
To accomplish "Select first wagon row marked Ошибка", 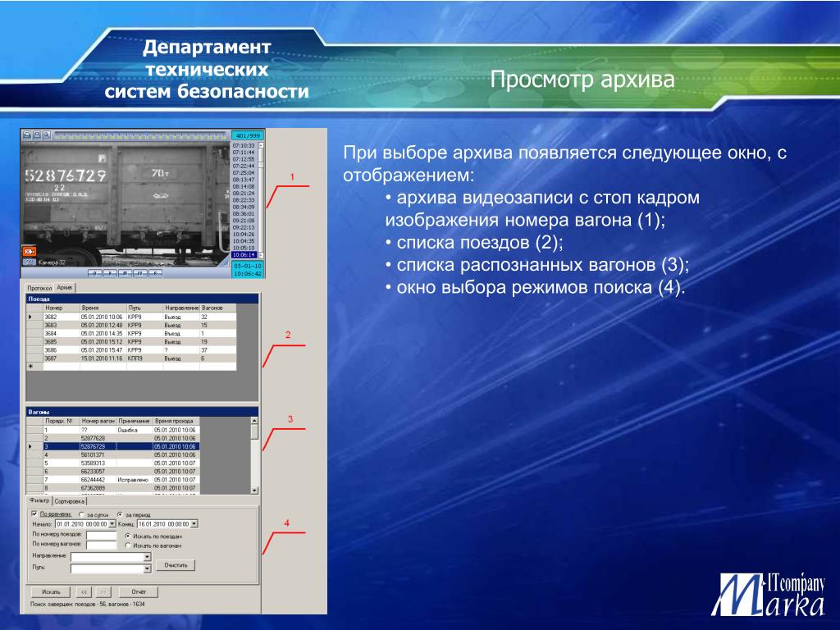I will click(113, 430).
